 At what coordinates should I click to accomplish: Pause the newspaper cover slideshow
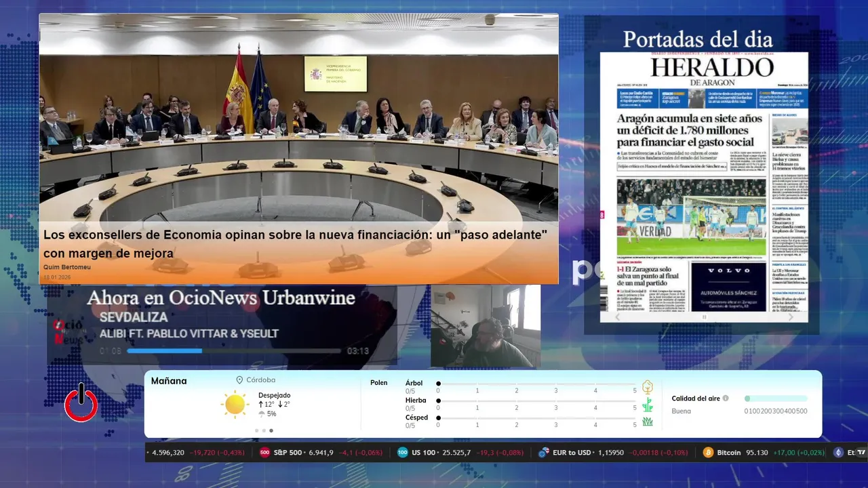coord(704,317)
